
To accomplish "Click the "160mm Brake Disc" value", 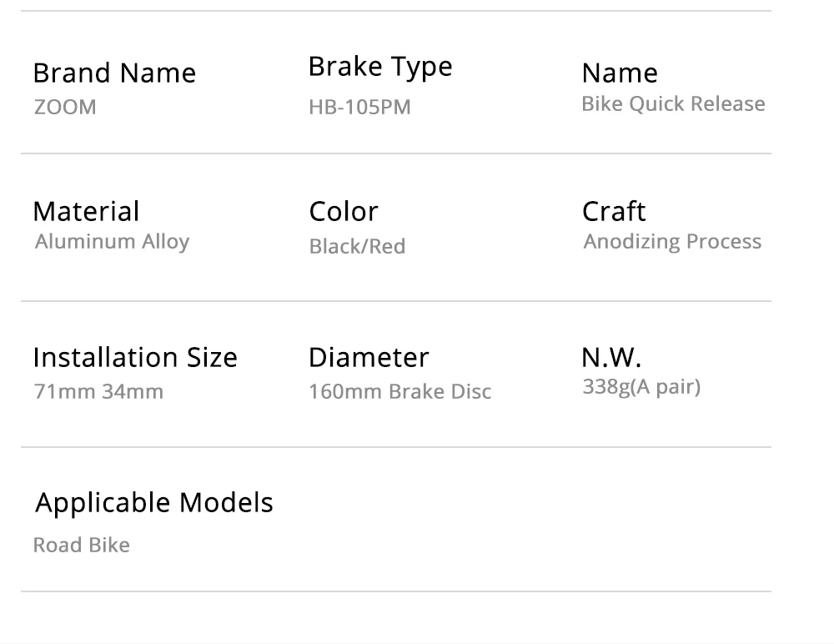I will coord(399,391).
